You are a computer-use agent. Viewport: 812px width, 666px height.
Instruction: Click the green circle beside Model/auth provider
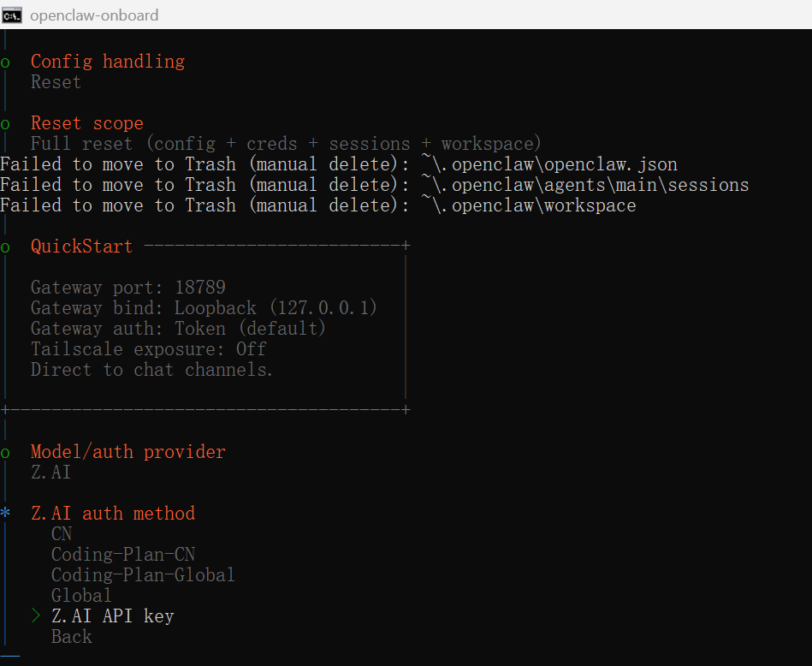coord(5,454)
